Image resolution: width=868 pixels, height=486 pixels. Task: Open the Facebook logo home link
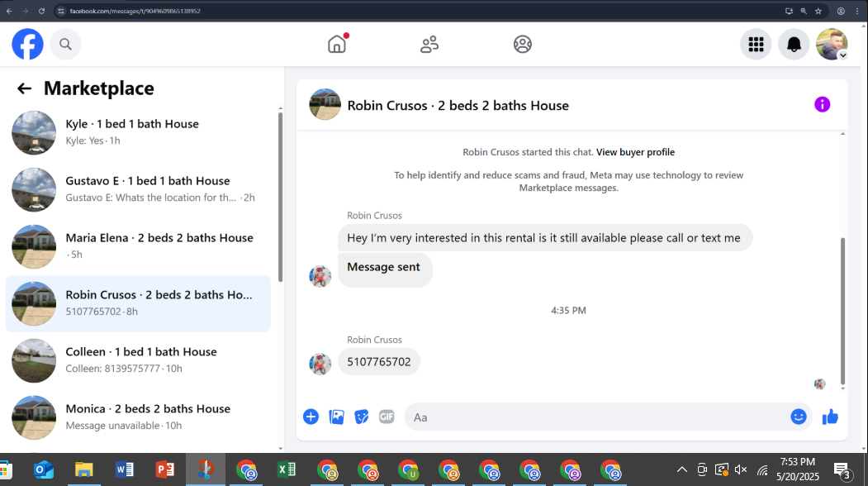[x=28, y=45]
